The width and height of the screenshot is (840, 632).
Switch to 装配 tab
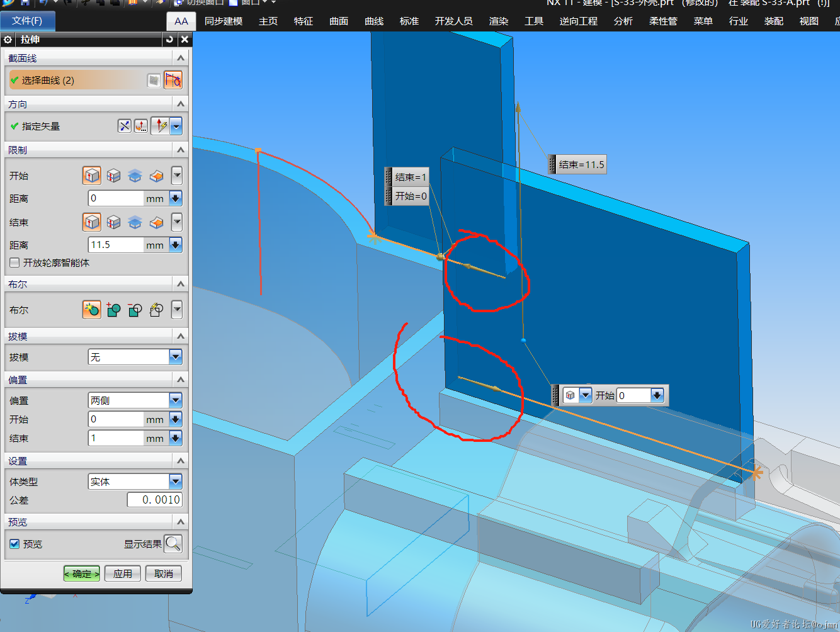[x=774, y=21]
